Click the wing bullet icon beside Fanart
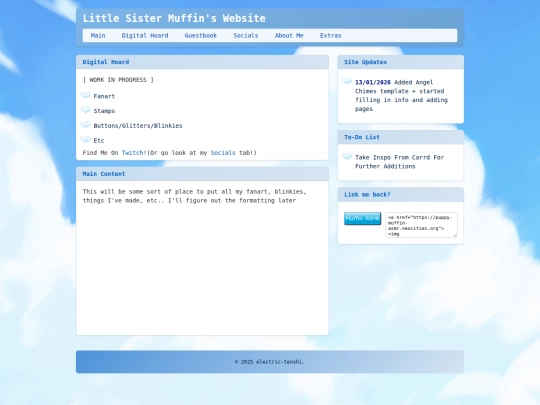This screenshot has height=405, width=540. 85,95
